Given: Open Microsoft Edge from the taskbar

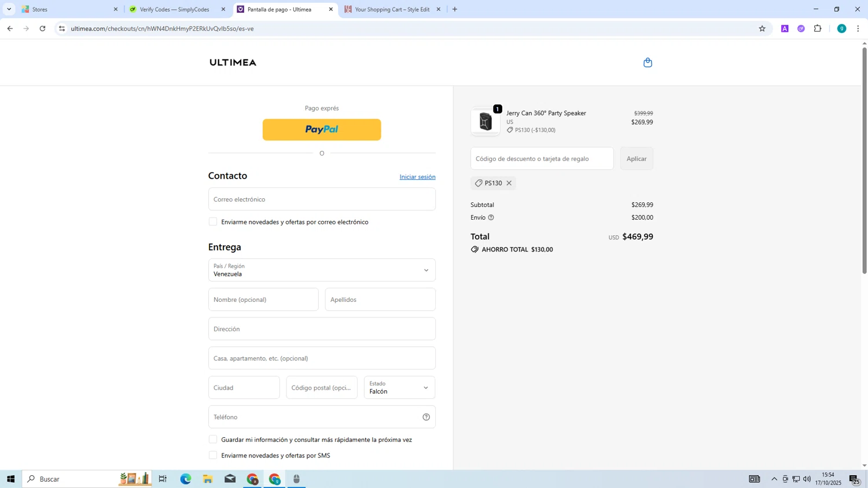Looking at the screenshot, I should 185,479.
